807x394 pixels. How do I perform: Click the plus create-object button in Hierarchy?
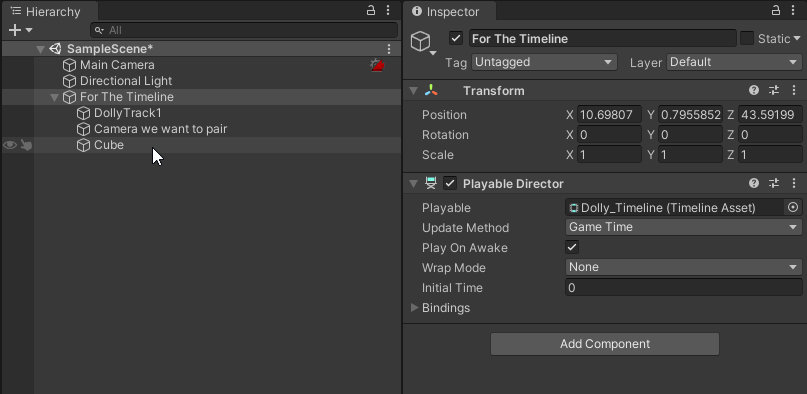tap(15, 30)
